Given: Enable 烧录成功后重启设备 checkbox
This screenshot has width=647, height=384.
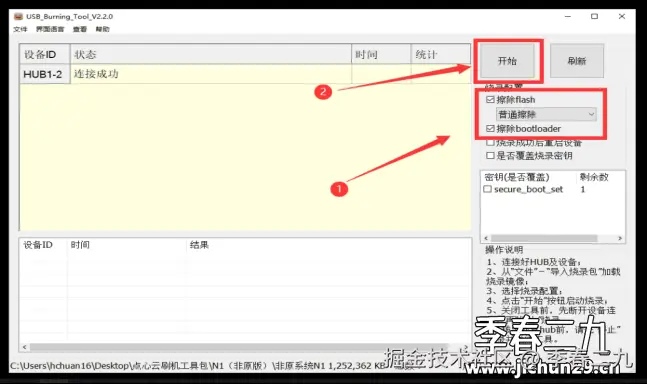Looking at the screenshot, I should 490,143.
